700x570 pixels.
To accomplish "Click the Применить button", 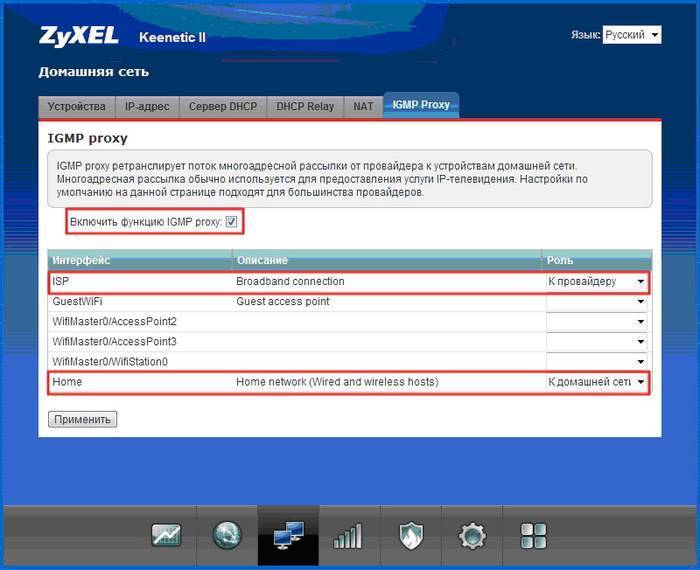I will 83,420.
